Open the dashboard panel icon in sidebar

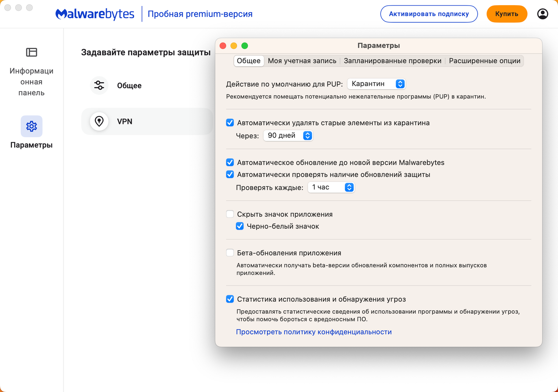[32, 52]
